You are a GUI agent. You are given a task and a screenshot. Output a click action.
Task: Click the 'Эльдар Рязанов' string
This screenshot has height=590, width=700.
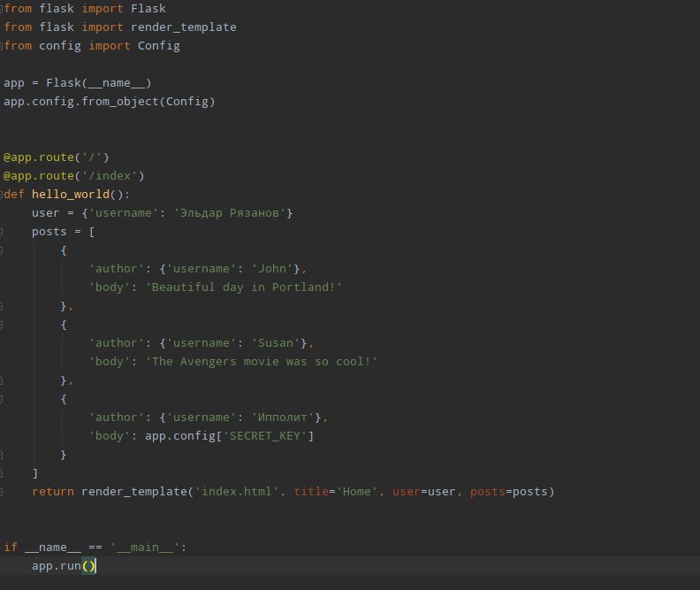230,213
